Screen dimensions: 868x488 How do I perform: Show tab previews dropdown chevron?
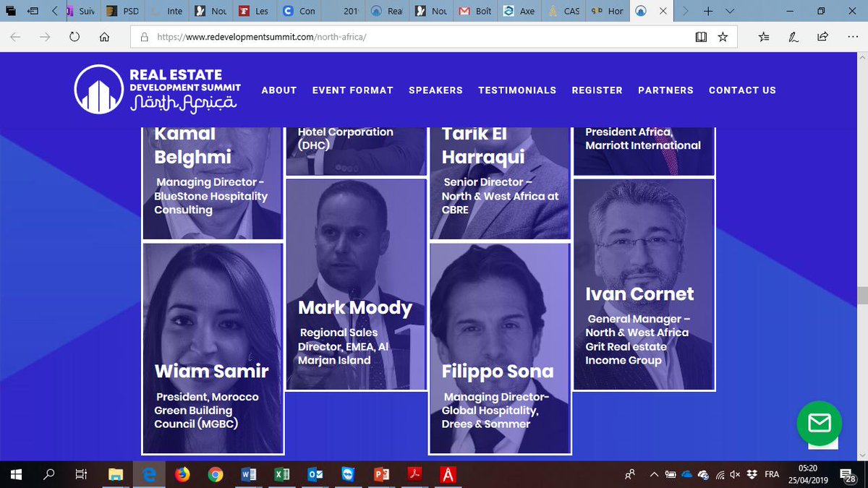728,11
